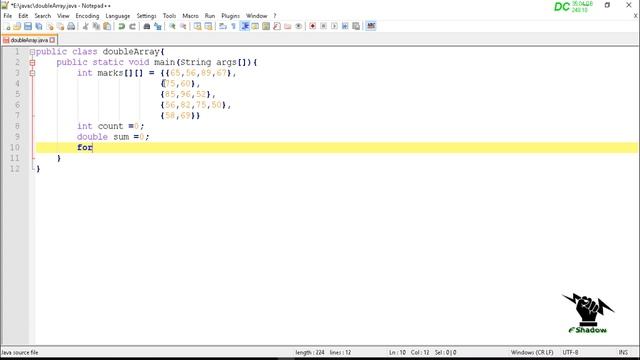Click Run a Macro Multiple Times icon
Image resolution: width=640 pixels, height=360 pixels.
pos(345,26)
